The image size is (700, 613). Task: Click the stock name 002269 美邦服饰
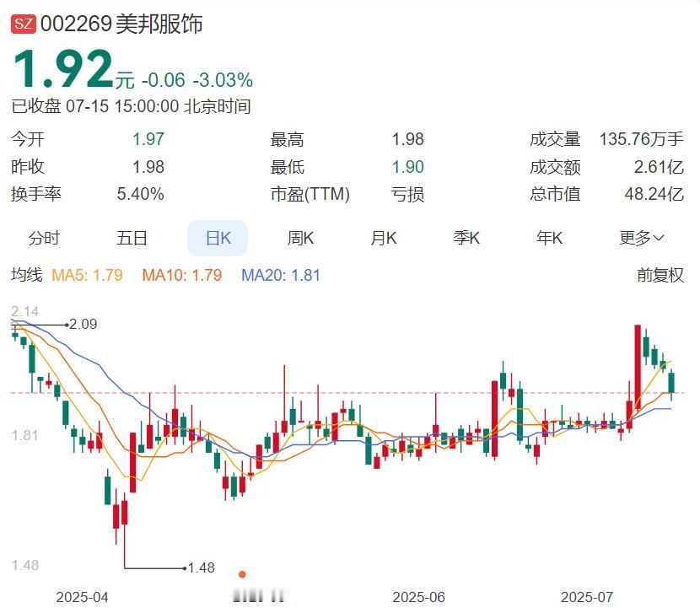[x=121, y=24]
